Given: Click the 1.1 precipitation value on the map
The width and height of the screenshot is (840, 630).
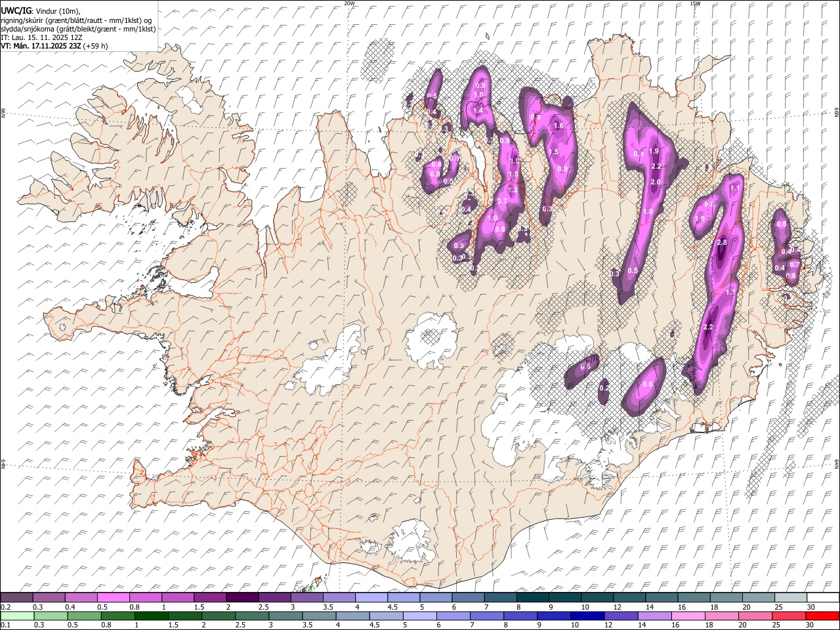Looking at the screenshot, I should tap(735, 188).
